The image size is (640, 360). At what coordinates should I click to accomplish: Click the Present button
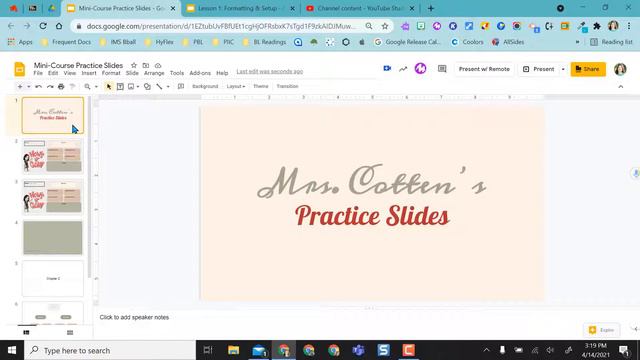(x=539, y=69)
